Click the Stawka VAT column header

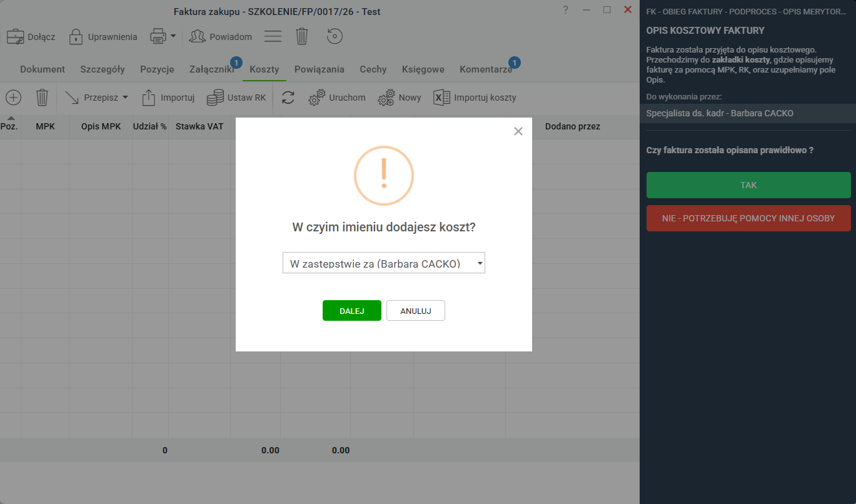pos(199,126)
